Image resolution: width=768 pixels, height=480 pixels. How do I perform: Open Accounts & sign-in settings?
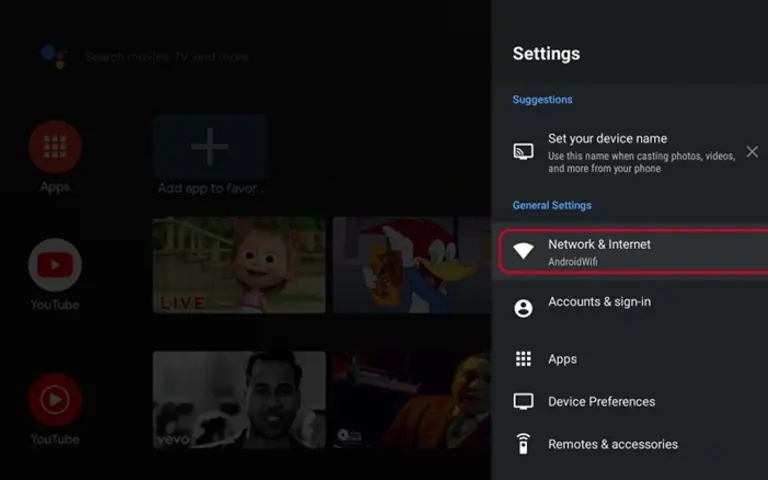point(630,308)
